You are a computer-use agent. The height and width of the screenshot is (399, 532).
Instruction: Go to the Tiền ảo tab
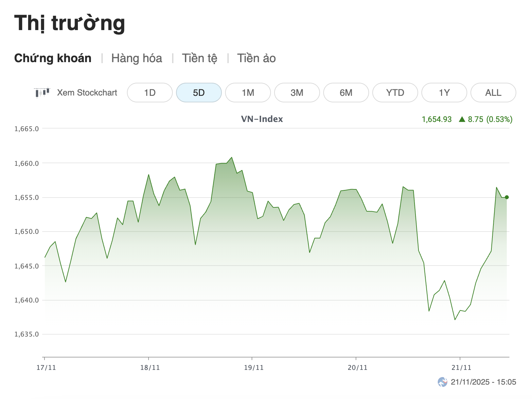(x=256, y=58)
